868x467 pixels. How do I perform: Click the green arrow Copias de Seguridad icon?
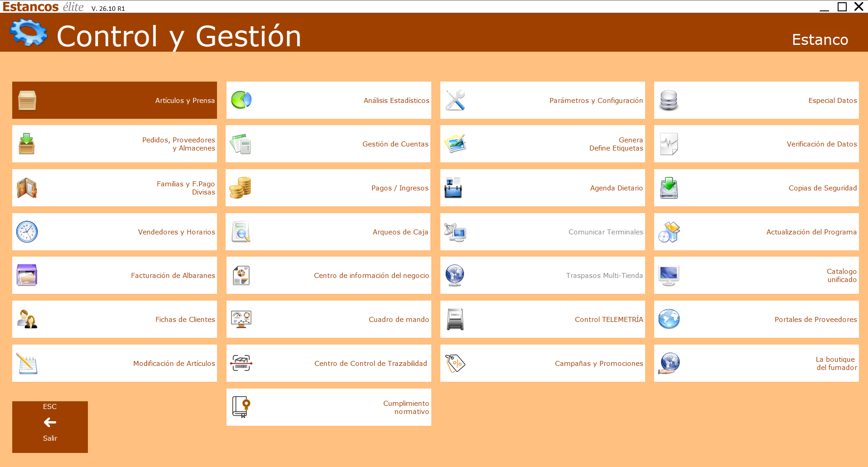tap(669, 188)
